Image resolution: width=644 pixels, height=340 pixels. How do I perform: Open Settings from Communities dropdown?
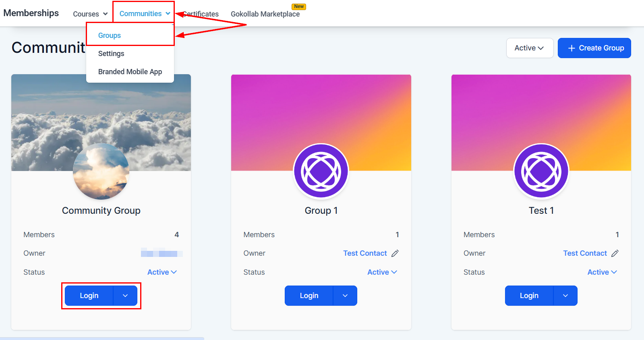(x=111, y=54)
